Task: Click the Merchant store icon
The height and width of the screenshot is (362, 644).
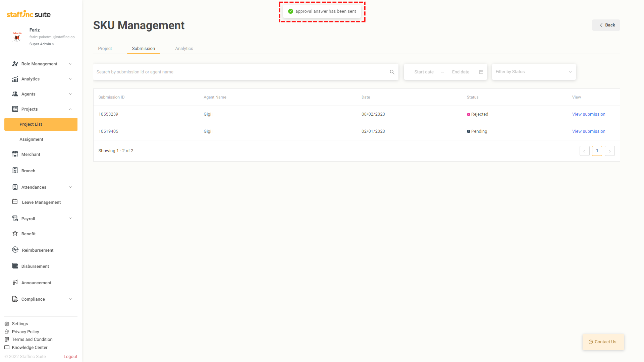Action: coord(15,154)
